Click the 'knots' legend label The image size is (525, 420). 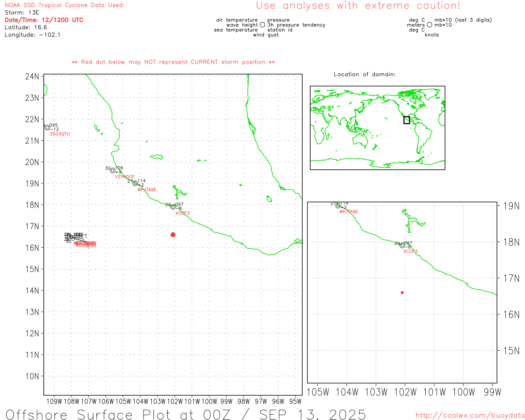(x=432, y=35)
